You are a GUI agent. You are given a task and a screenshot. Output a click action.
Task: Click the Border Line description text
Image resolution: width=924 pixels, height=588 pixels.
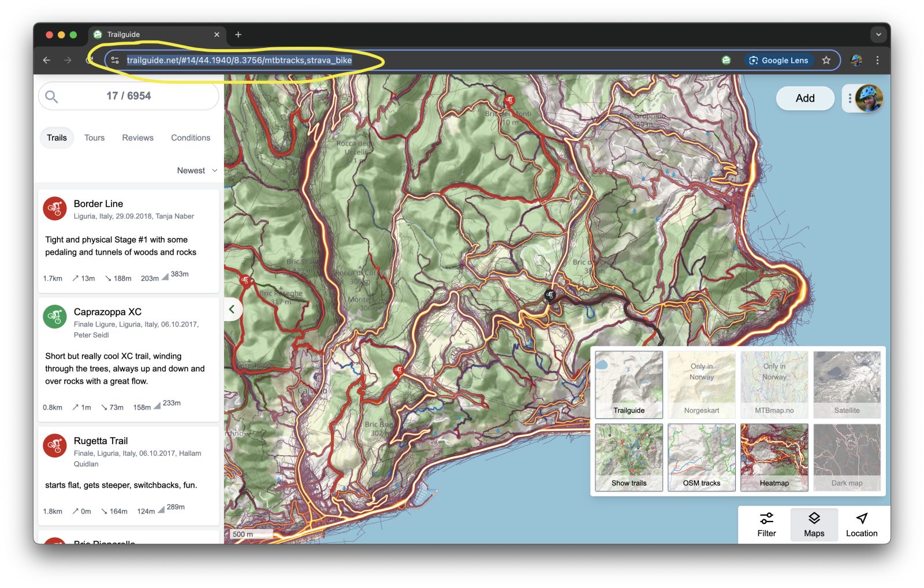[121, 246]
